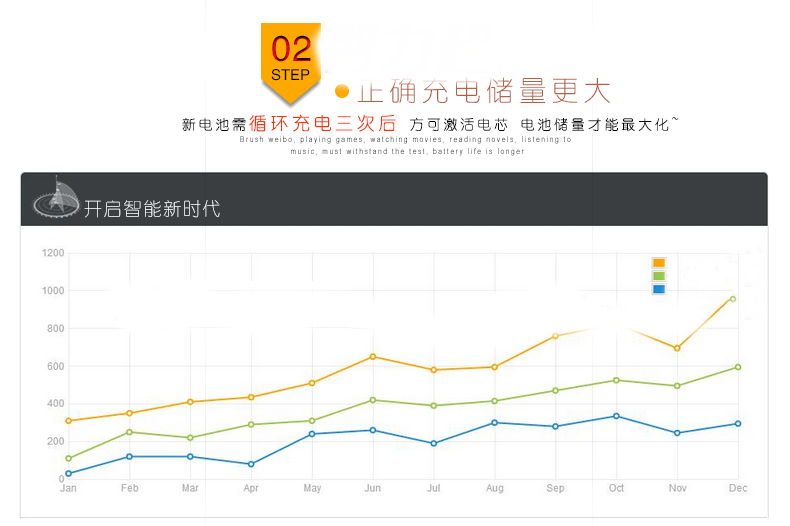Click the 1200 value on the y-axis
Image resolution: width=790 pixels, height=526 pixels.
click(x=53, y=253)
